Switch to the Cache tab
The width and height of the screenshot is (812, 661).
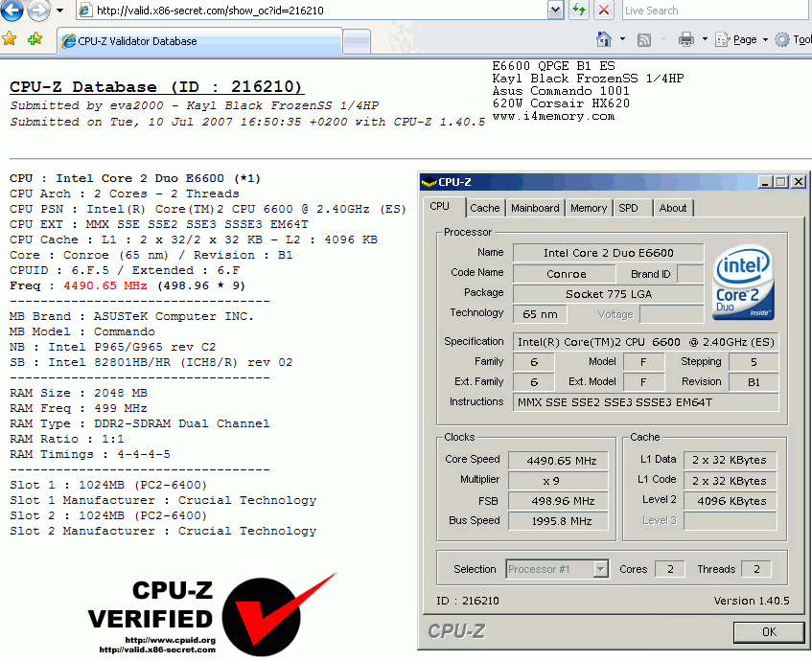coord(485,208)
